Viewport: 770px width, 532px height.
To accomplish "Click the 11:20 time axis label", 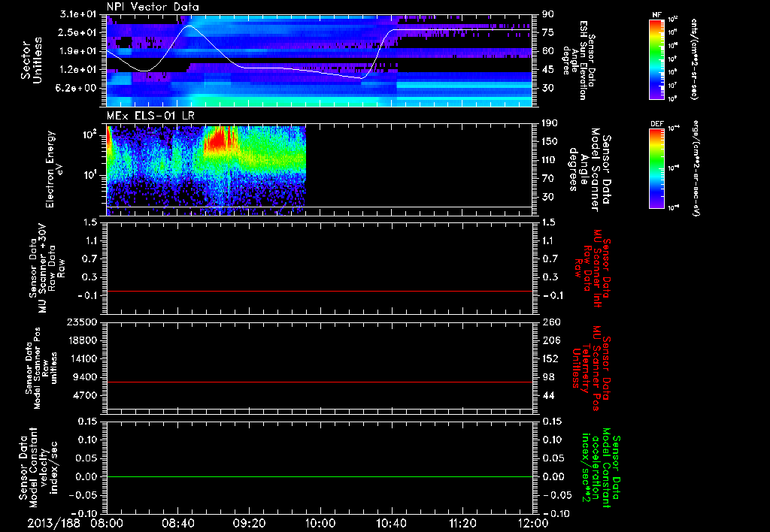I will pos(462,523).
